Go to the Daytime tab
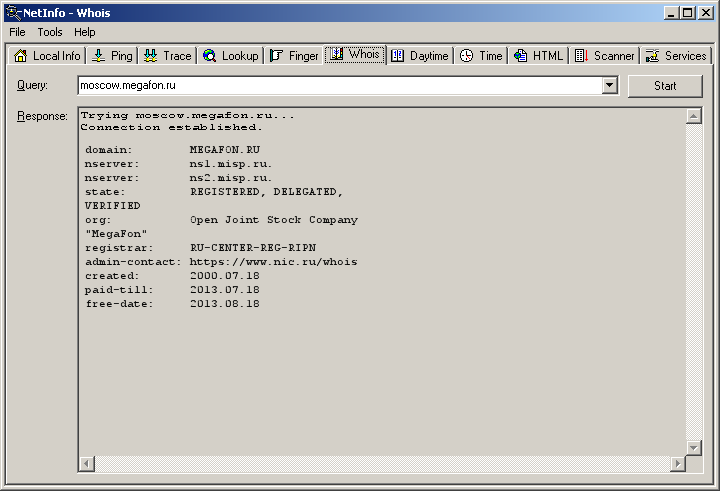720x491 pixels. point(420,56)
